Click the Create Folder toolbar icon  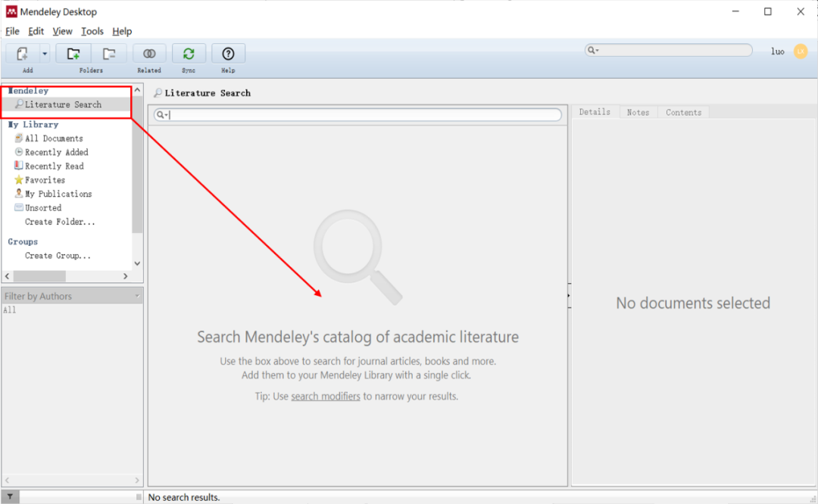pyautogui.click(x=73, y=54)
